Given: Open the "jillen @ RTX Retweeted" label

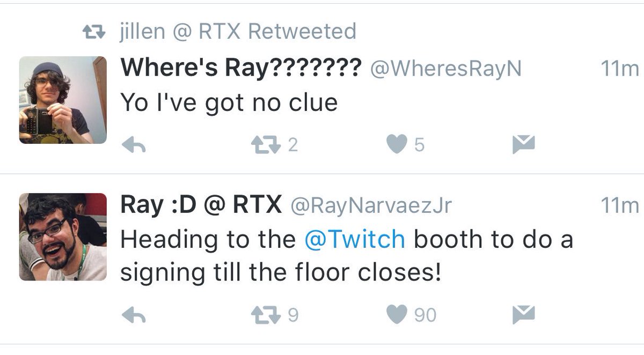Looking at the screenshot, I should click(237, 31).
